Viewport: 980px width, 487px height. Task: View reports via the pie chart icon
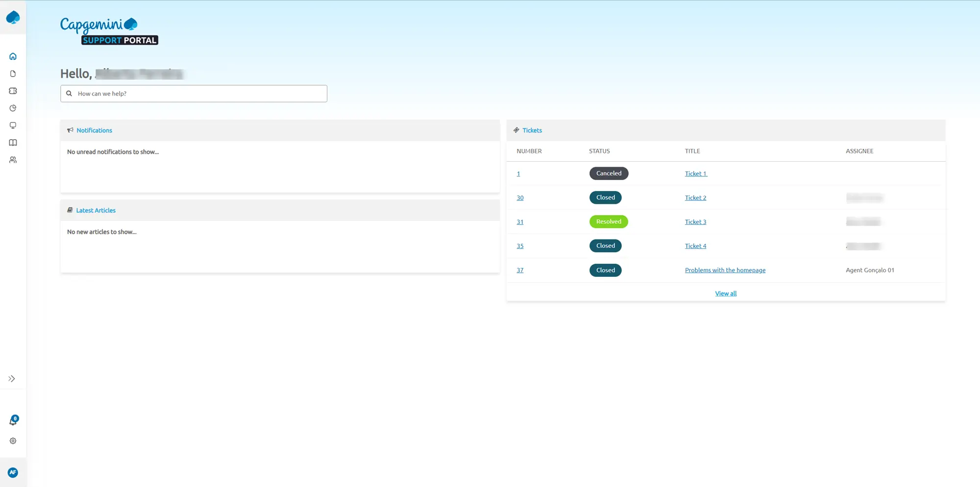point(13,108)
